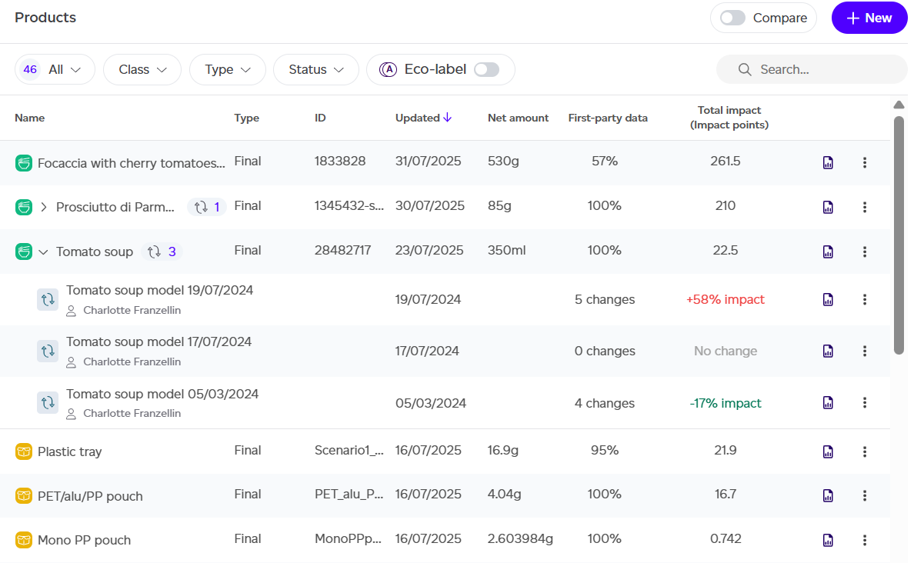This screenshot has width=924, height=563.
Task: Click the 3 versions badge on Tomato soup
Action: 162,252
